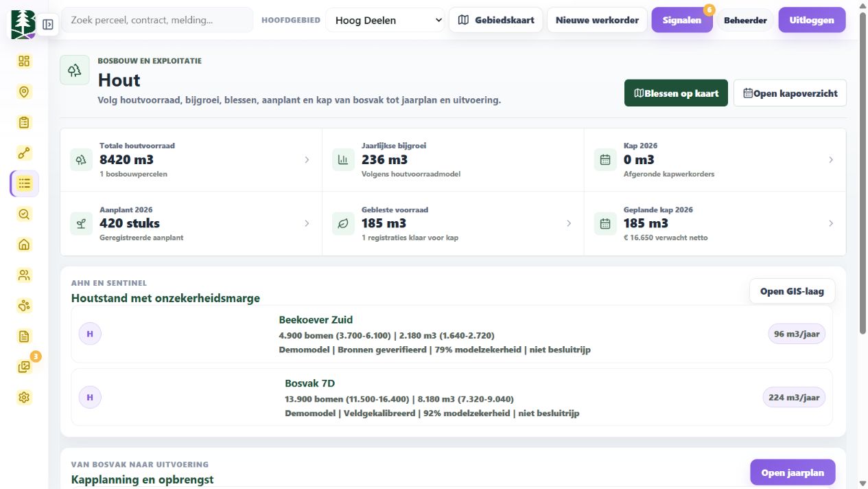Screen dimensions: 868x489
Task: Click Open kapoverzicht
Action: (x=790, y=93)
